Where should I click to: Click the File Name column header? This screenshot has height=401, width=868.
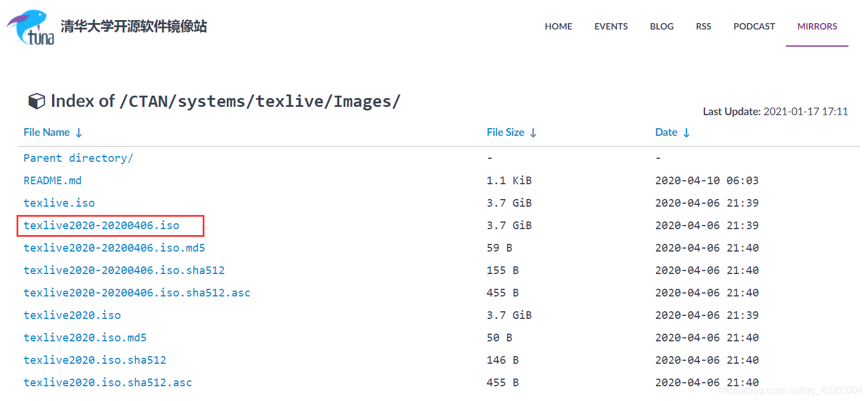[x=47, y=132]
